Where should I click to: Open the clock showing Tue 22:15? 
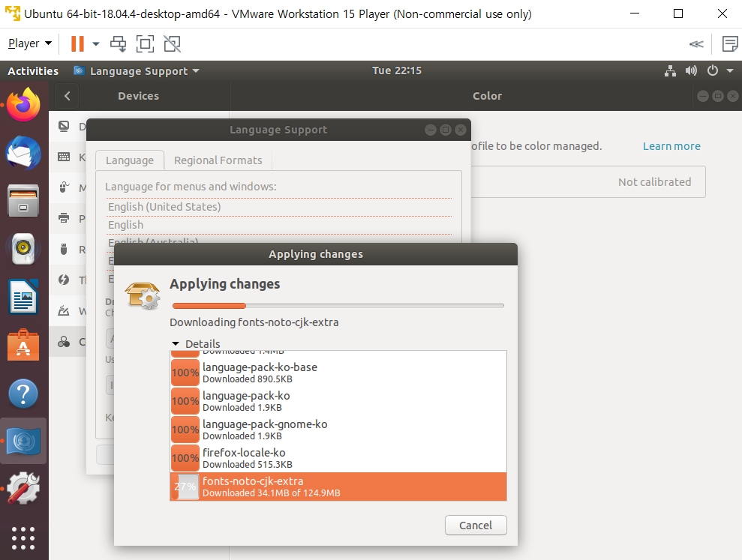tap(397, 70)
